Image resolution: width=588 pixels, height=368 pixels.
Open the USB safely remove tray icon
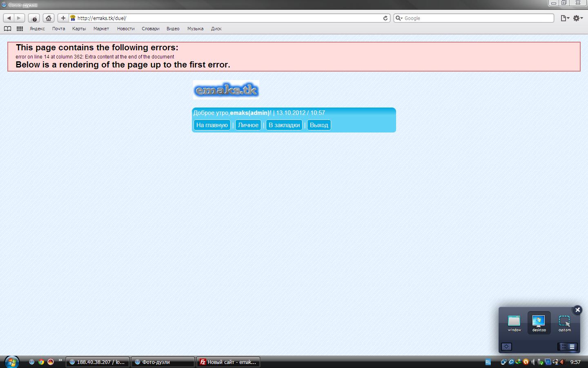tap(540, 362)
